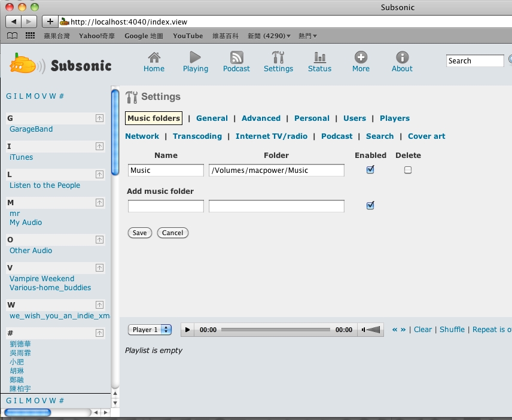Add bookmark with plus button
Screen dimensions: 512x420
tap(50, 22)
